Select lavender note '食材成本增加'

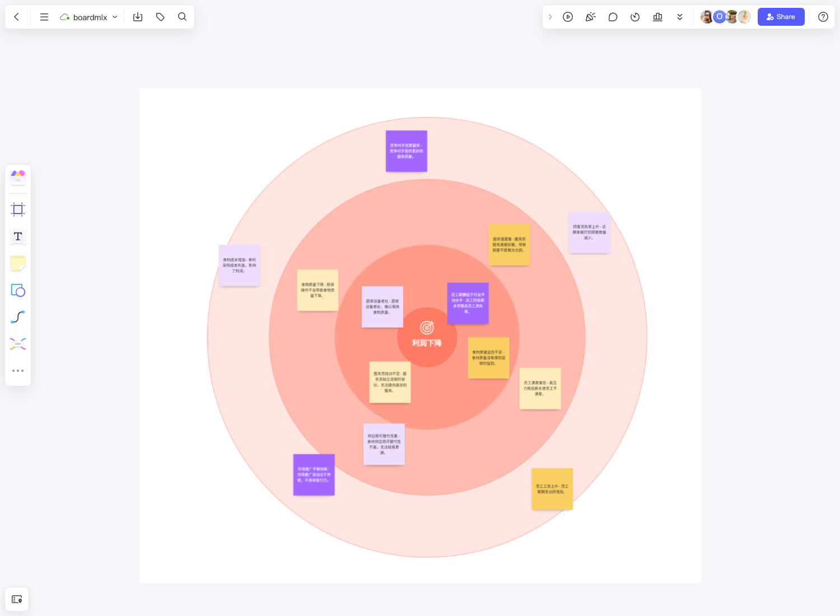(239, 265)
